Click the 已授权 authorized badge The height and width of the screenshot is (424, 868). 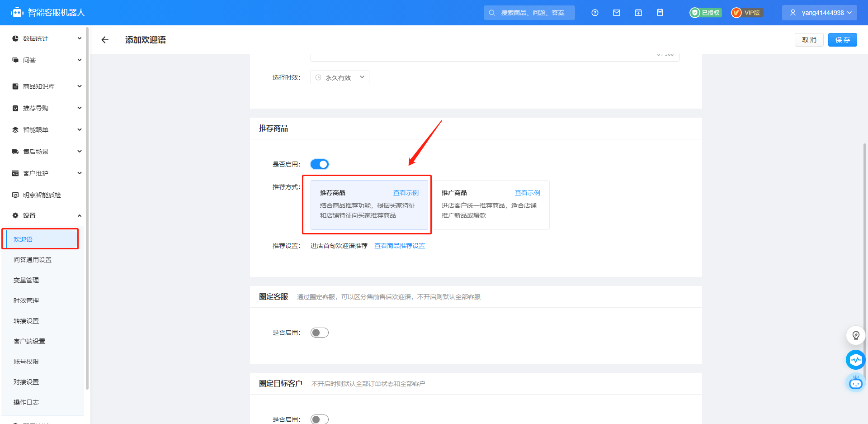point(705,13)
